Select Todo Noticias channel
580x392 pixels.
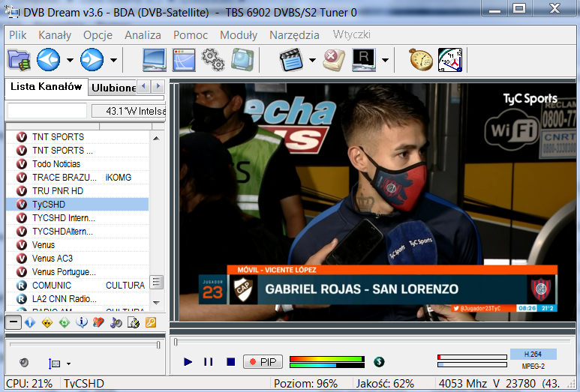click(77, 163)
